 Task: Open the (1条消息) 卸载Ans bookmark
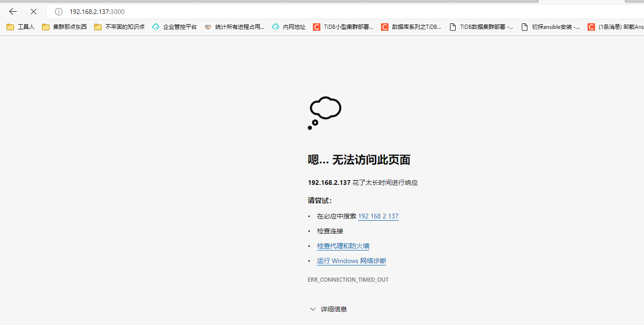click(x=616, y=27)
